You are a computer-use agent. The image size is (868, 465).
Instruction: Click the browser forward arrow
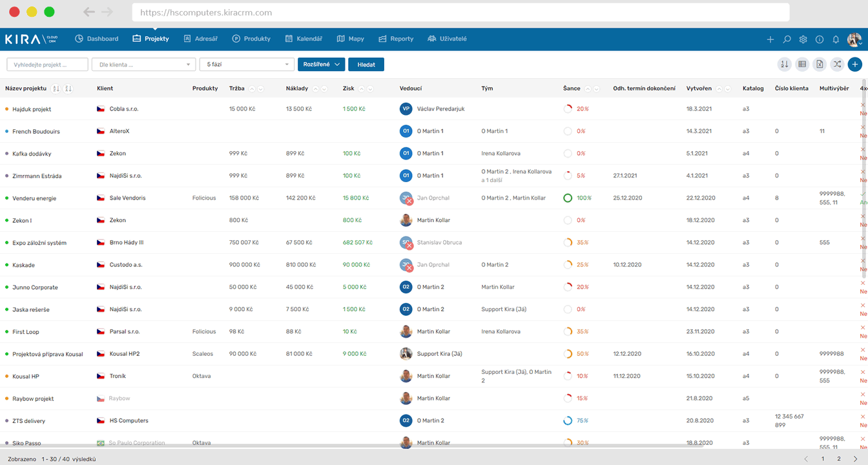(107, 12)
